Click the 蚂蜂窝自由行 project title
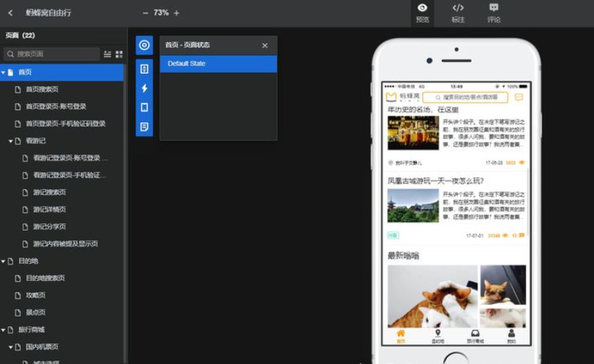Viewport: 594px width, 364px height. coord(49,13)
